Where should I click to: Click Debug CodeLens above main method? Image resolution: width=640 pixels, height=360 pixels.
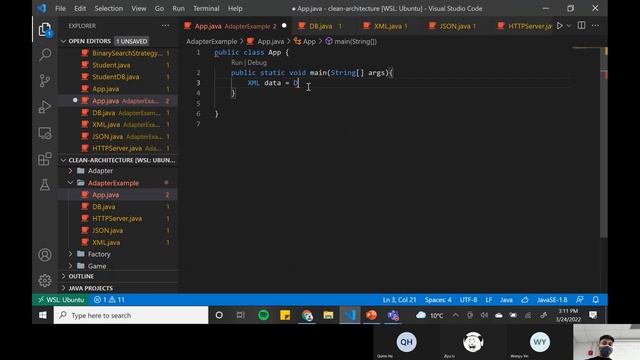click(257, 63)
